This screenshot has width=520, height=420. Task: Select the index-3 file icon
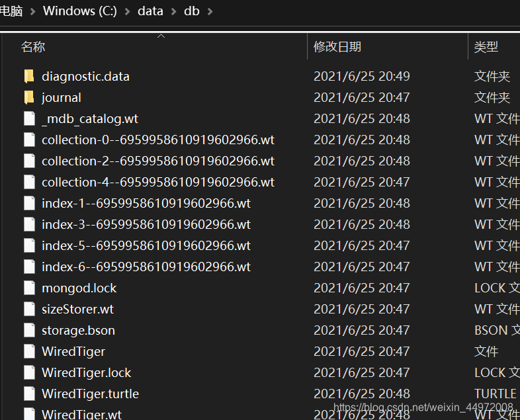coord(29,224)
